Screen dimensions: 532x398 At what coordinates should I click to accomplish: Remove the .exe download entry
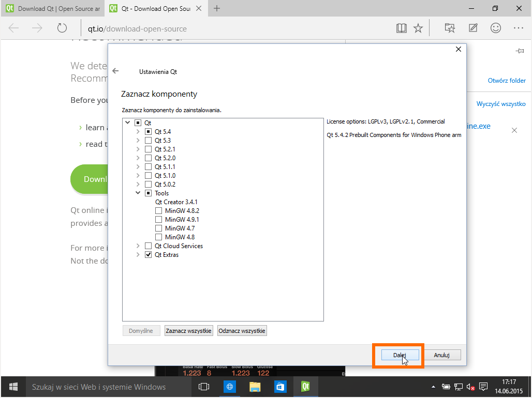tap(514, 130)
